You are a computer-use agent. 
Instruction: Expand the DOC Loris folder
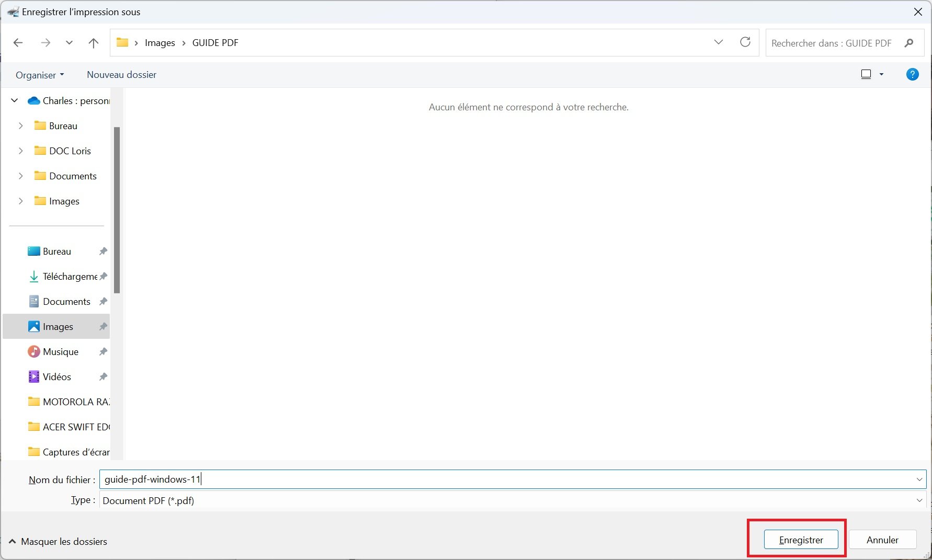[20, 151]
